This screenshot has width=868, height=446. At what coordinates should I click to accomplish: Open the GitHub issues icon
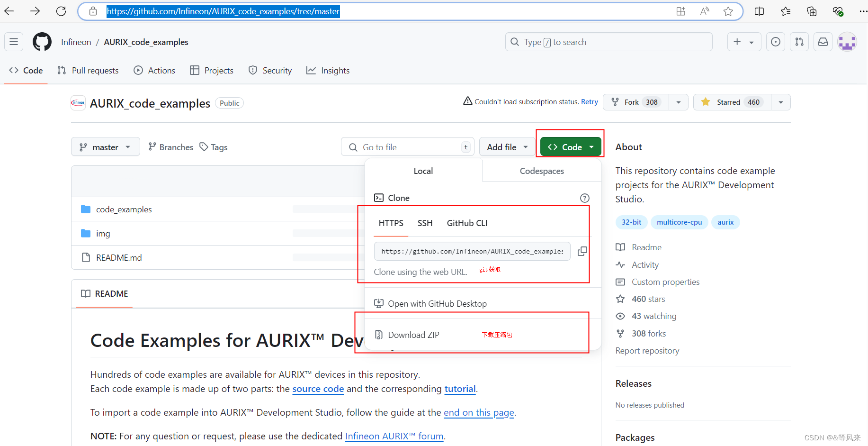coord(776,42)
